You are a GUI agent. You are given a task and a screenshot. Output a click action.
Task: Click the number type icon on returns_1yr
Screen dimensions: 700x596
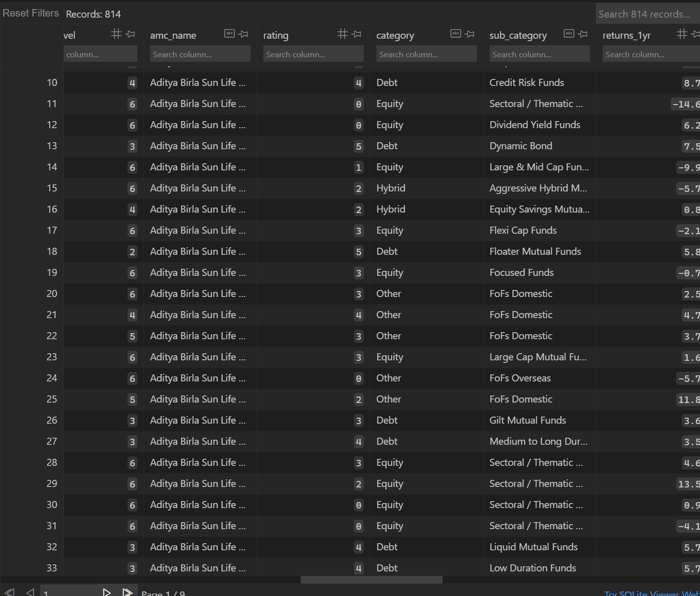(x=682, y=34)
